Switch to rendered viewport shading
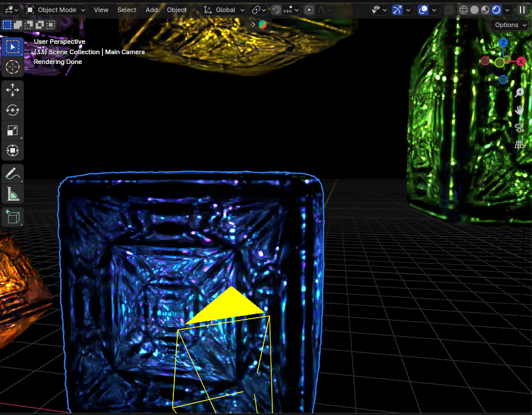 coord(496,10)
